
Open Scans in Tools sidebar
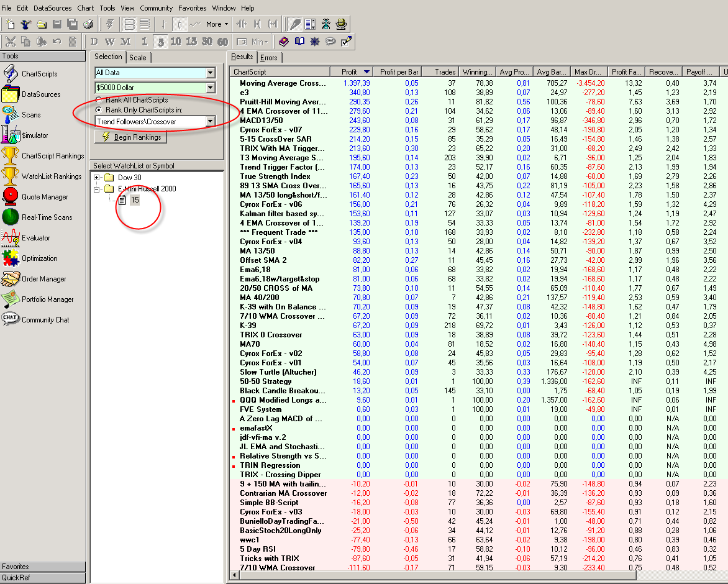tap(21, 115)
